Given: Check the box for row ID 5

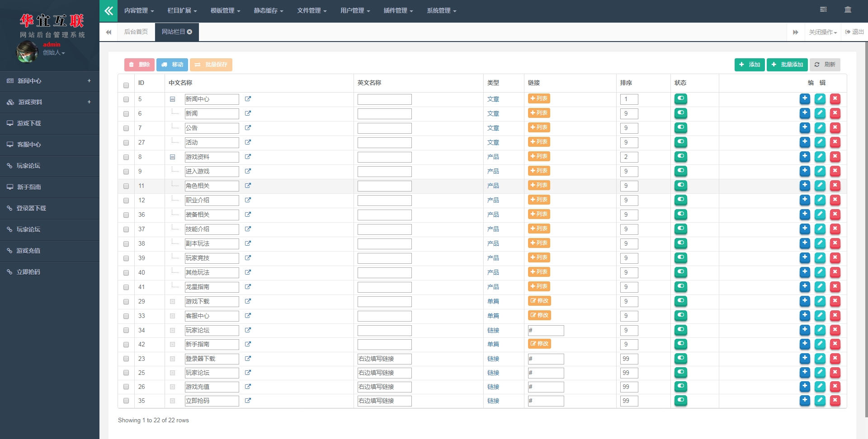Looking at the screenshot, I should pyautogui.click(x=126, y=99).
